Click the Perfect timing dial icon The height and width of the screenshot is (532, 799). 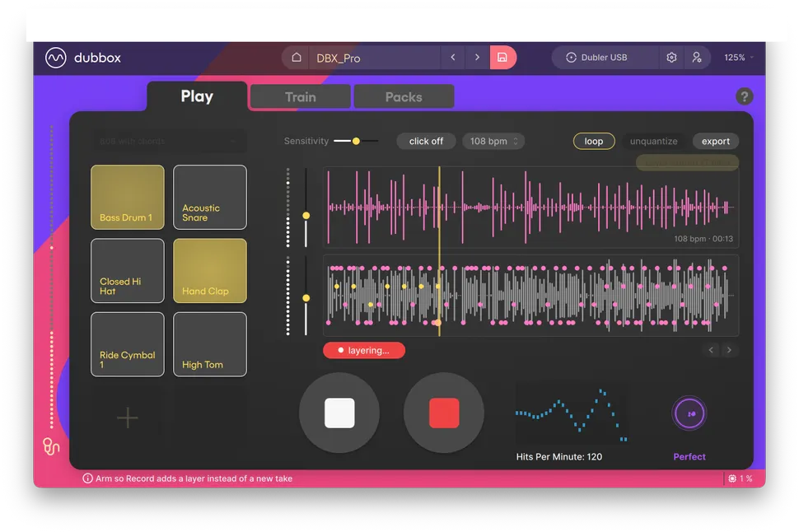pos(689,413)
